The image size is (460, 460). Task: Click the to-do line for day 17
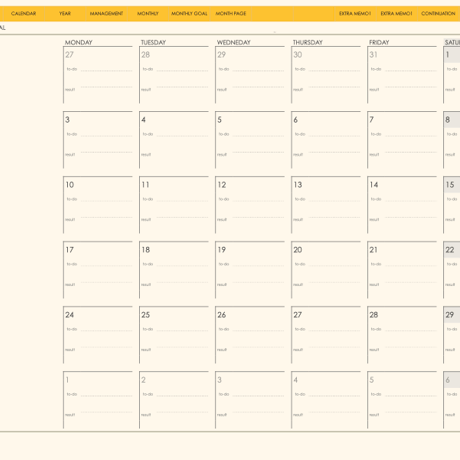106,265
